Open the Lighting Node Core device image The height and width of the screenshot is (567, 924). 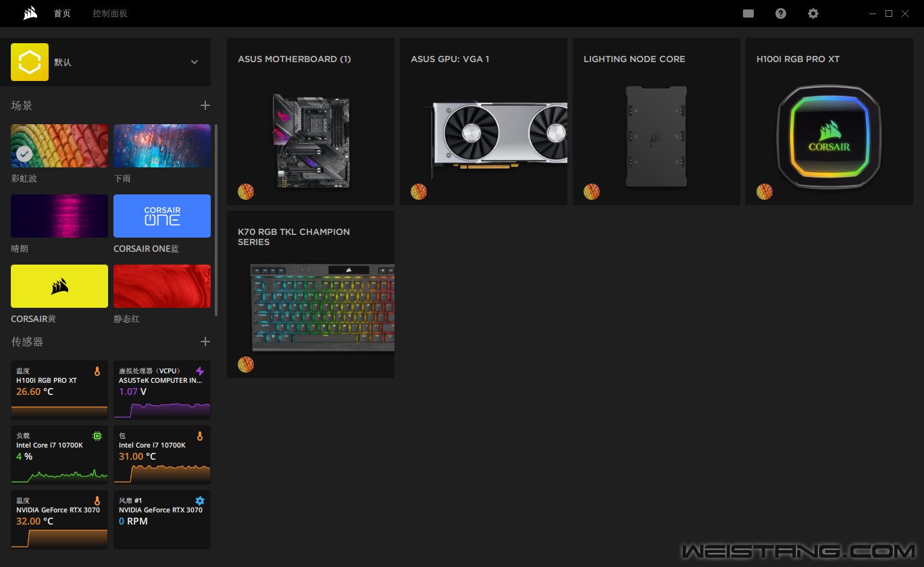(x=657, y=136)
